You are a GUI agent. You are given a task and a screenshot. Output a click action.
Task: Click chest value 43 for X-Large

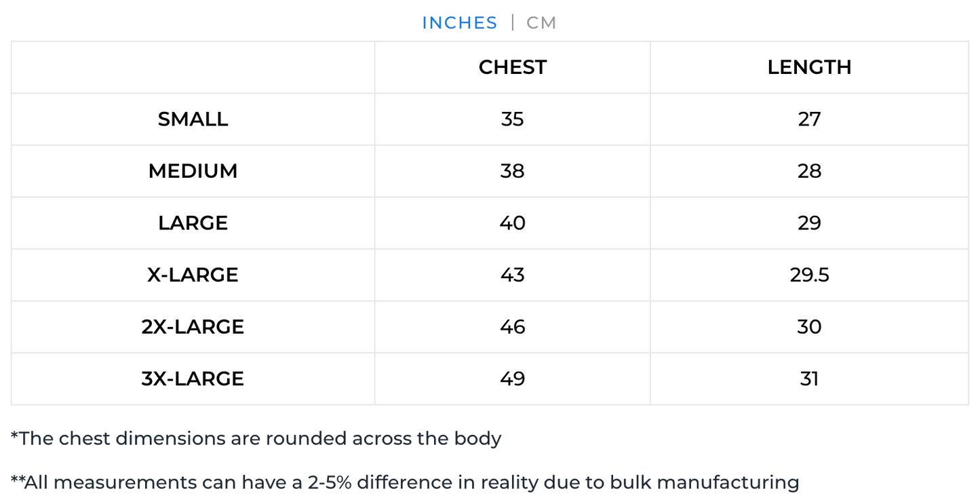point(512,275)
